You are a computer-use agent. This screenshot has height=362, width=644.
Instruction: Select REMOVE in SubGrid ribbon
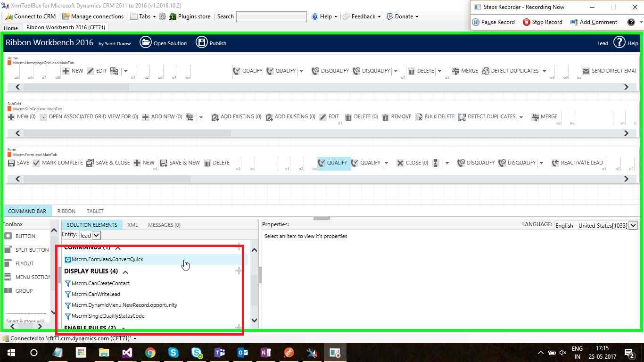click(396, 117)
